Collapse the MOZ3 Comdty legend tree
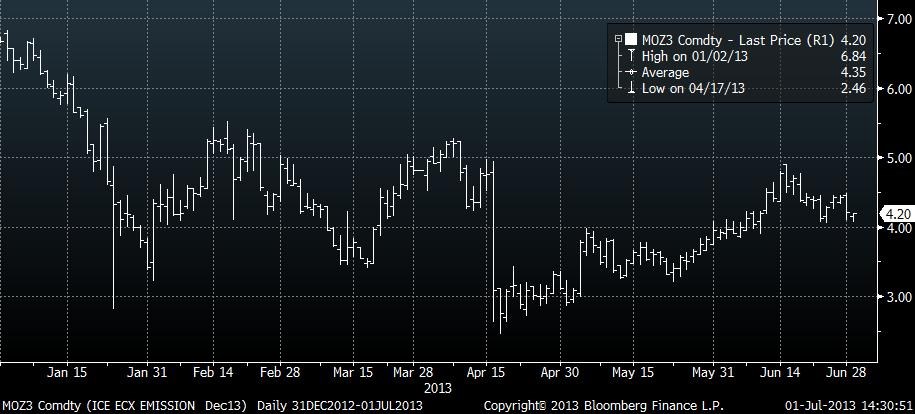The image size is (915, 414). (618, 40)
